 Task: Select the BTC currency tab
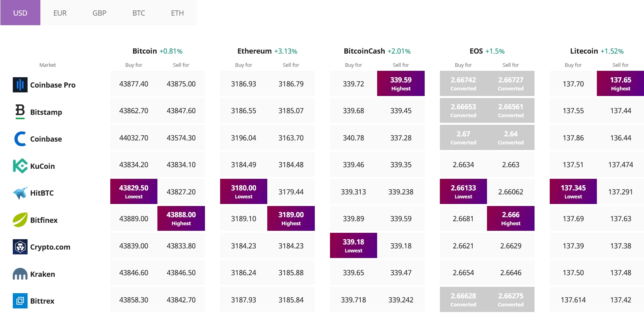click(139, 13)
